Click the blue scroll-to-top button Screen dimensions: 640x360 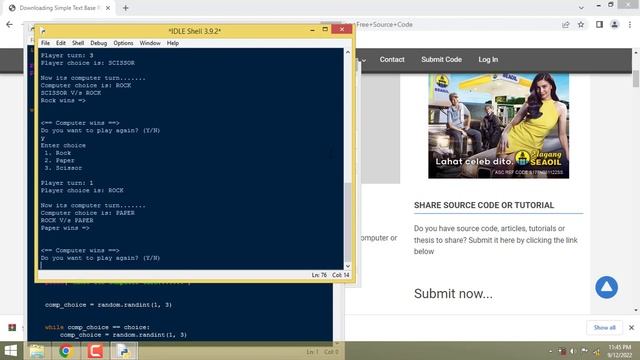tap(606, 287)
